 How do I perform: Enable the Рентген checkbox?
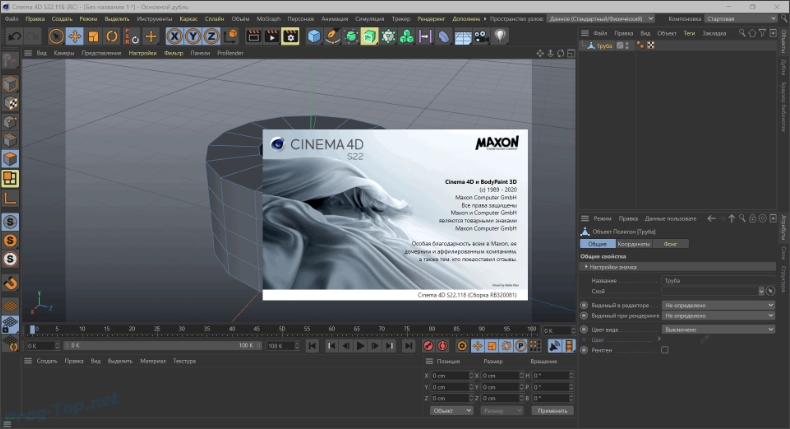[665, 350]
